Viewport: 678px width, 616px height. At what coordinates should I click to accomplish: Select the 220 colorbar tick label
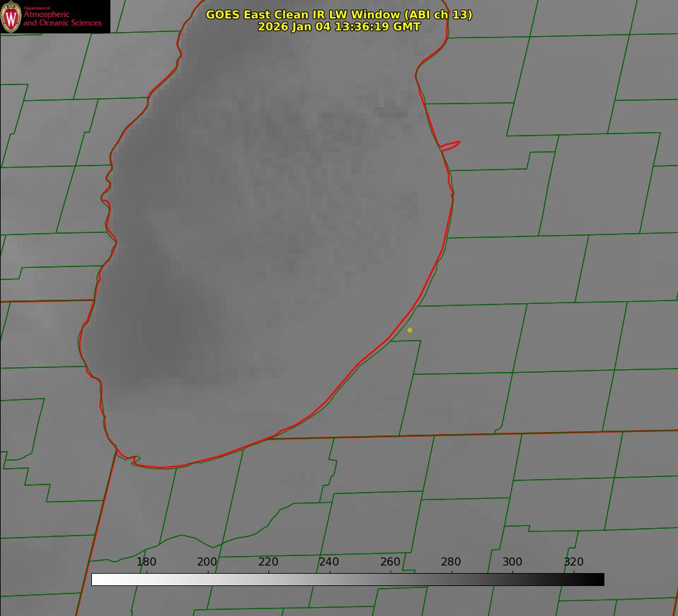268,562
